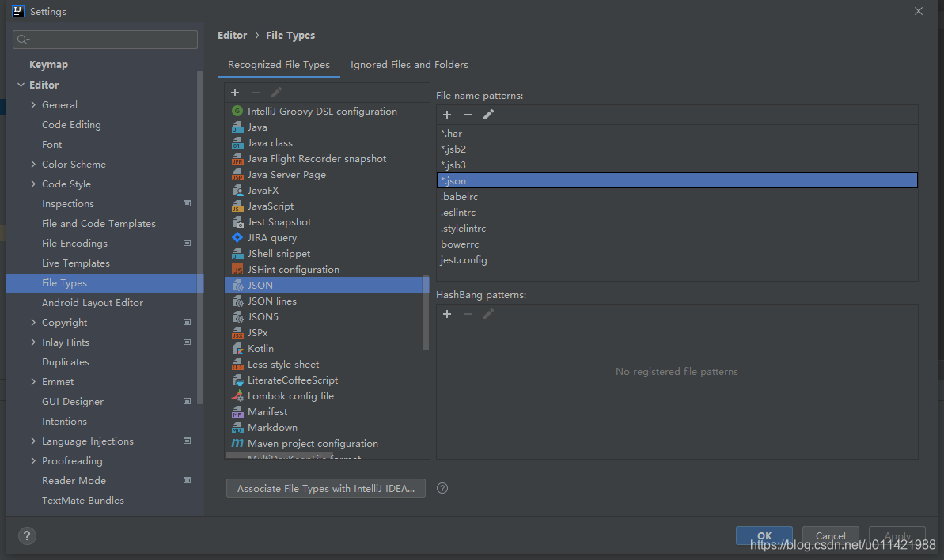Click the settings tree scrollbar
This screenshot has height=560, width=944.
tap(200, 237)
